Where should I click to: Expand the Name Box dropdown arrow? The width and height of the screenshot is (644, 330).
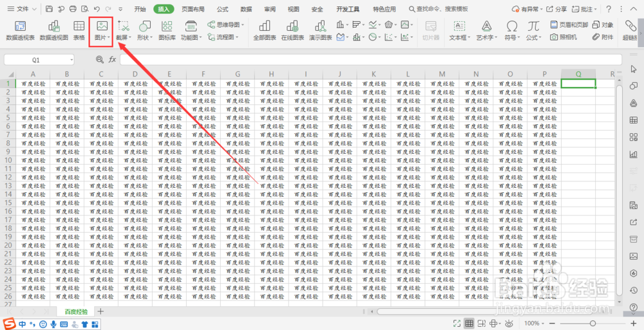pos(71,60)
